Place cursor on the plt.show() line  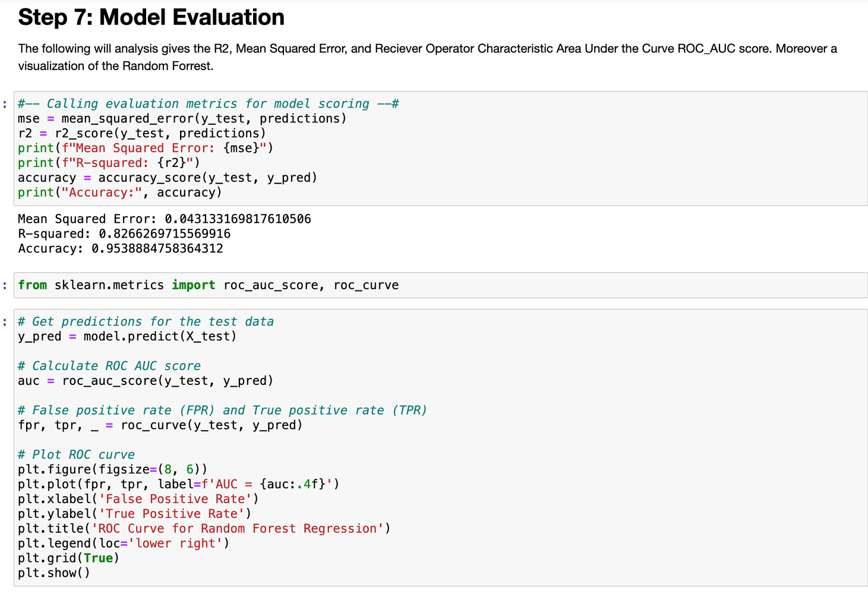tap(54, 573)
